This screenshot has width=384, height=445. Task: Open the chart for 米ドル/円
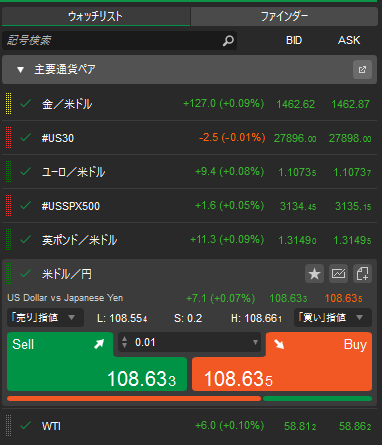(338, 274)
